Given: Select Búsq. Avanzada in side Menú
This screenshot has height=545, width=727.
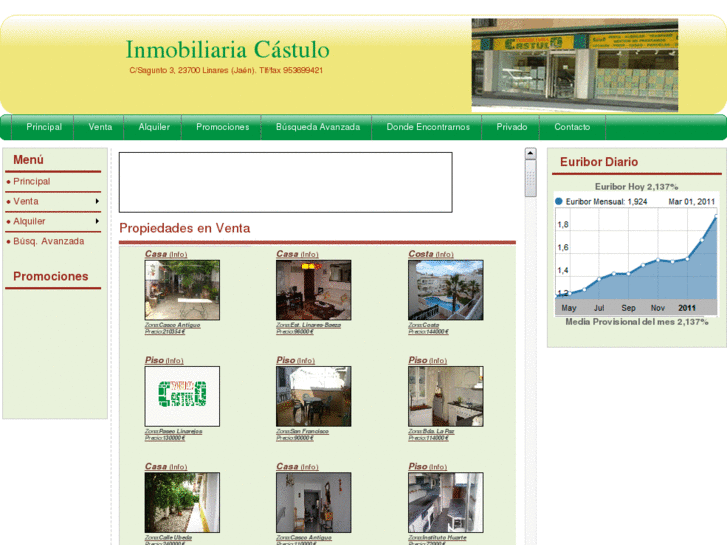Looking at the screenshot, I should point(49,241).
